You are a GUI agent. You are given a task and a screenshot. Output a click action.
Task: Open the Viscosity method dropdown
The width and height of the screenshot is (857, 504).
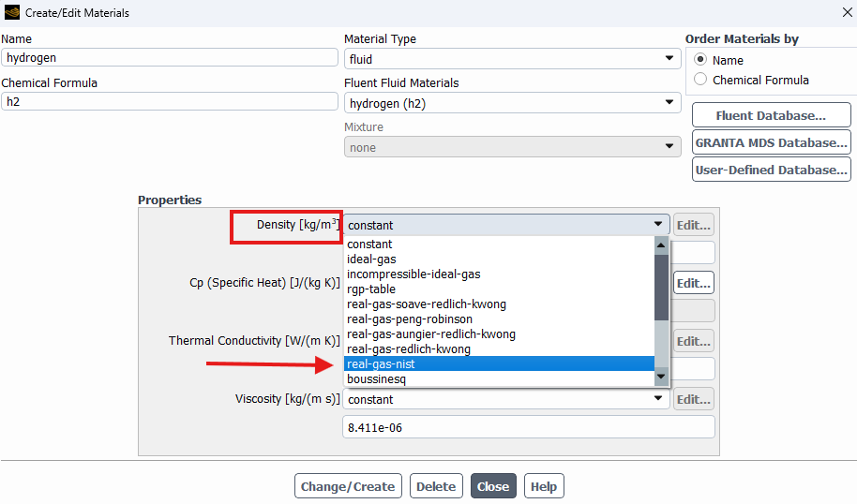[x=506, y=399]
